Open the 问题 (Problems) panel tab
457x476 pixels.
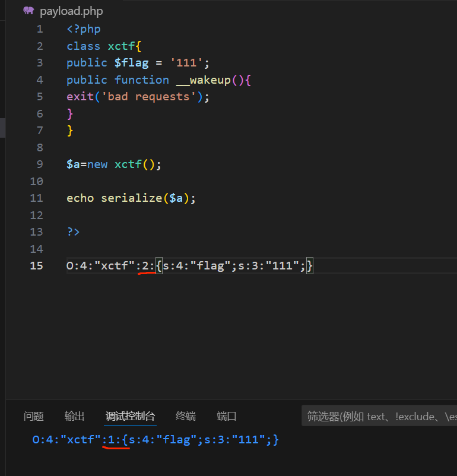[x=34, y=416]
